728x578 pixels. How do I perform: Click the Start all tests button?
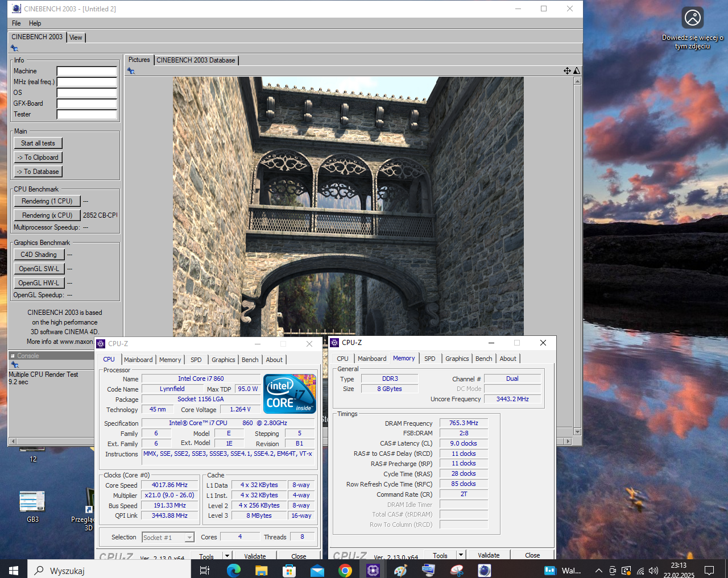pyautogui.click(x=38, y=143)
